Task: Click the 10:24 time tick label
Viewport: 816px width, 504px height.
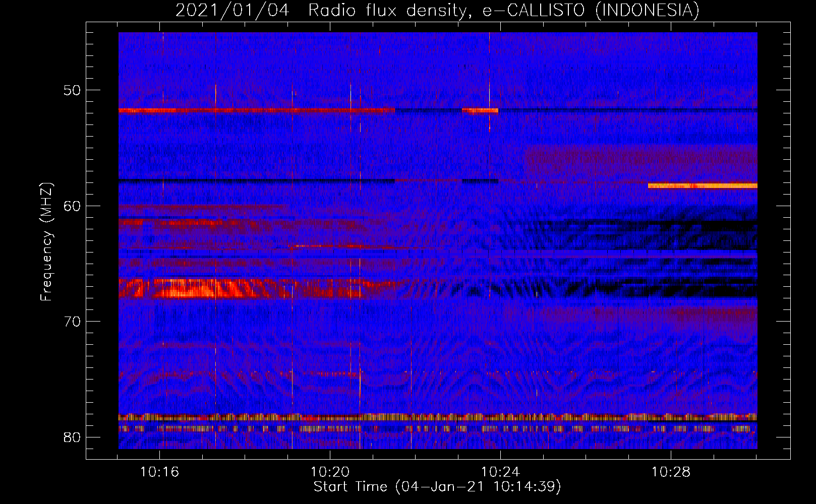Action: click(501, 472)
